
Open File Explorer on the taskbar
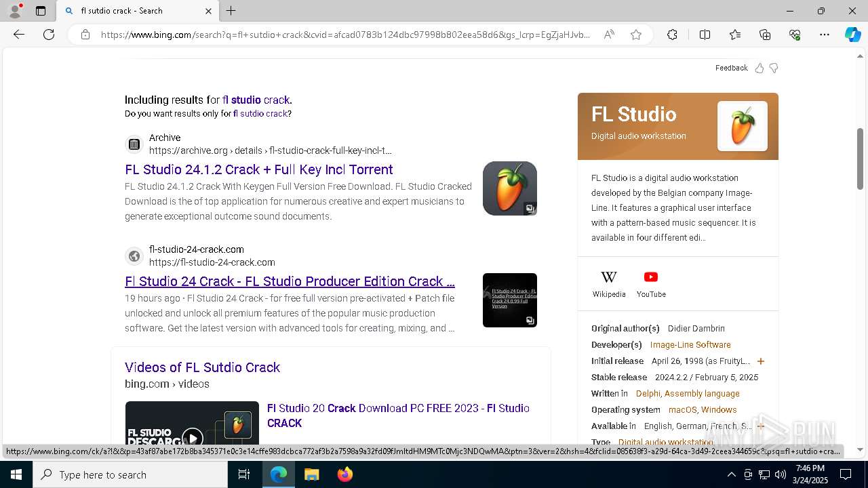(x=311, y=474)
